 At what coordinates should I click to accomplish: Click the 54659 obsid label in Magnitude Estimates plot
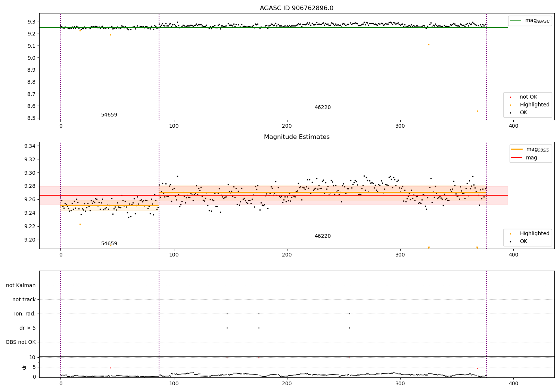tap(109, 244)
